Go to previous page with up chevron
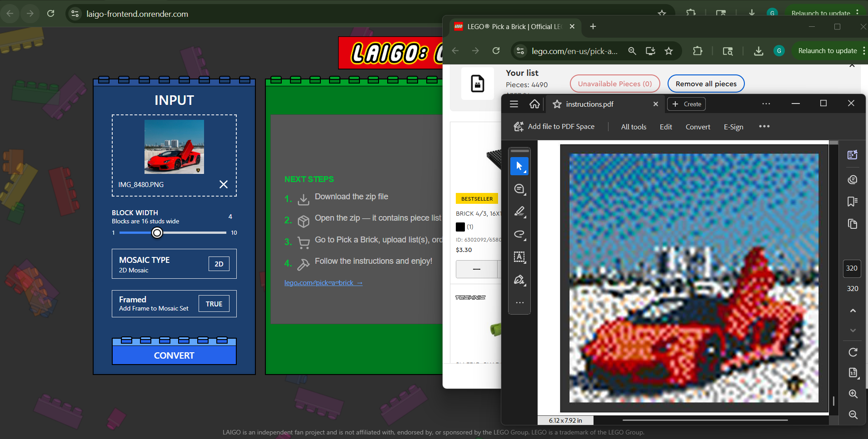 [x=853, y=311]
